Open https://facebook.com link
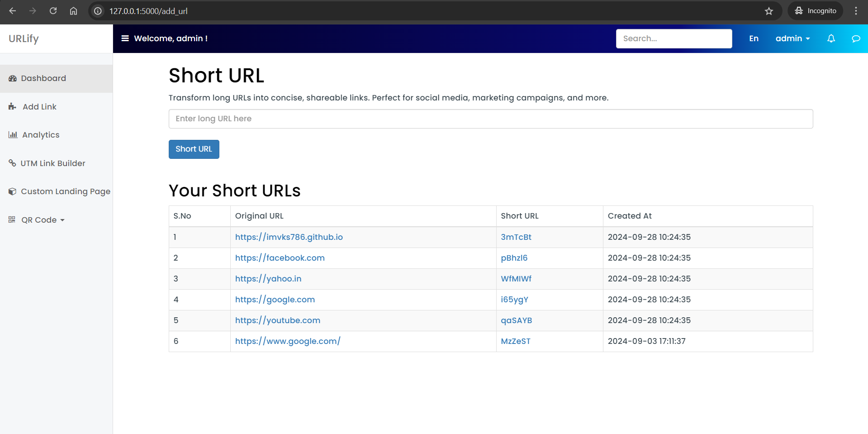 pyautogui.click(x=280, y=258)
